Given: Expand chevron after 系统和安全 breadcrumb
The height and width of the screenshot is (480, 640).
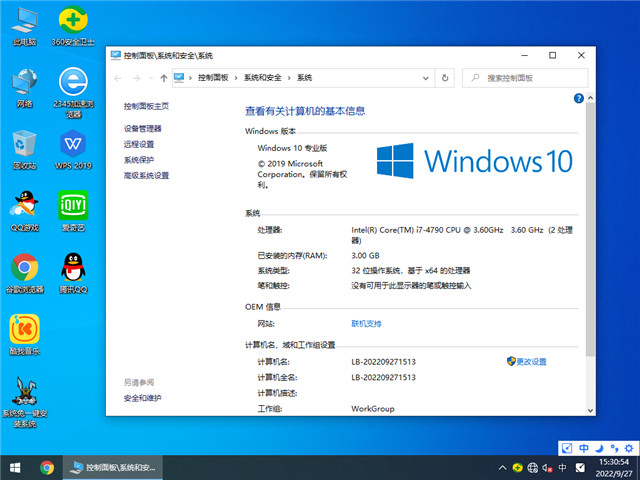Looking at the screenshot, I should point(289,78).
